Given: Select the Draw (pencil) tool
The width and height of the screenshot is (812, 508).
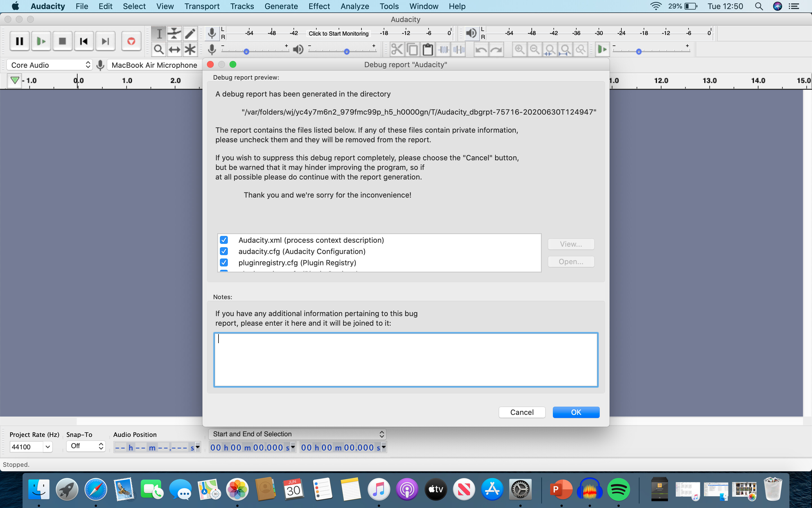Looking at the screenshot, I should click(190, 33).
